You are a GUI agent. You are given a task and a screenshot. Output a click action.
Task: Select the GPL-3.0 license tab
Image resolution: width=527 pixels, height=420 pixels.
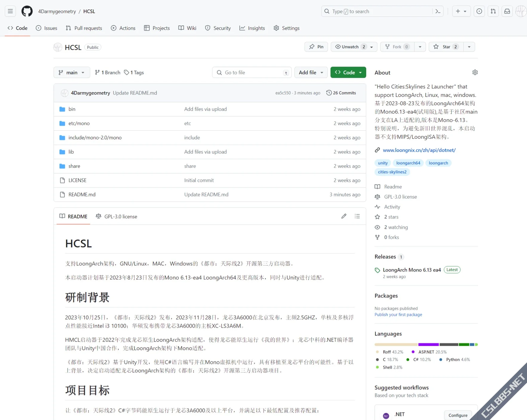(116, 216)
